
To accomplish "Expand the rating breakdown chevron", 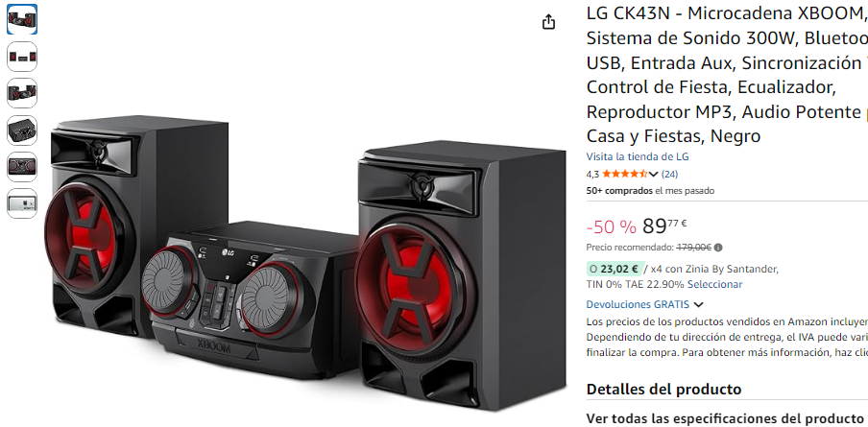I will (x=653, y=175).
